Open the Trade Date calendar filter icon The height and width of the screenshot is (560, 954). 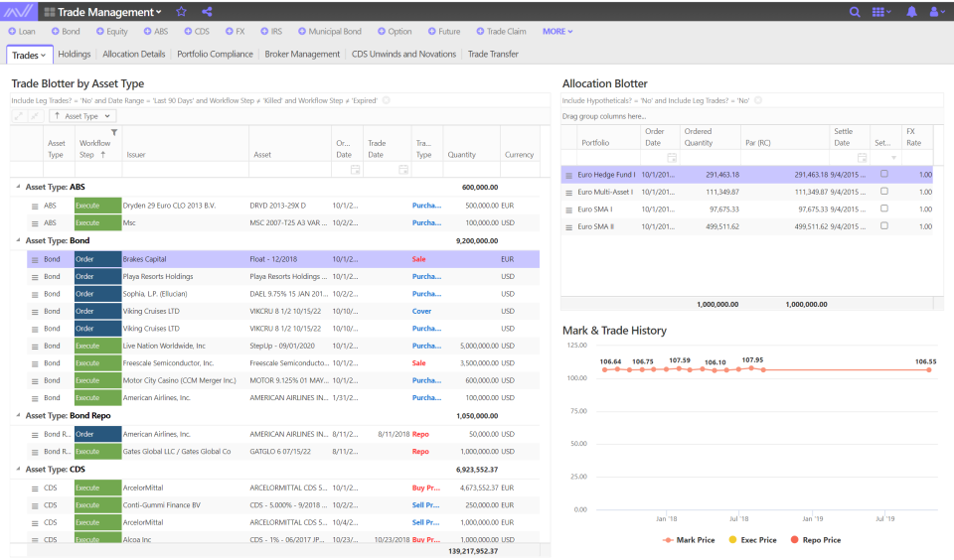[x=402, y=170]
